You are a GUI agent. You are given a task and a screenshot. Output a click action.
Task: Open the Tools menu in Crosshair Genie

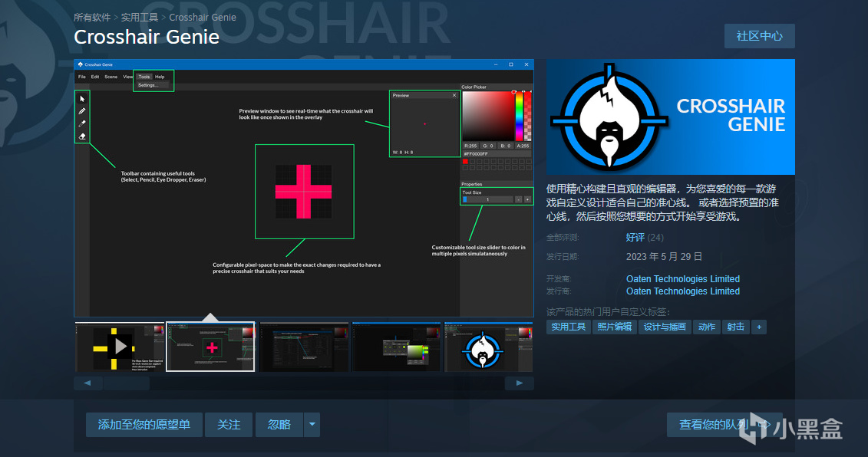[x=144, y=77]
